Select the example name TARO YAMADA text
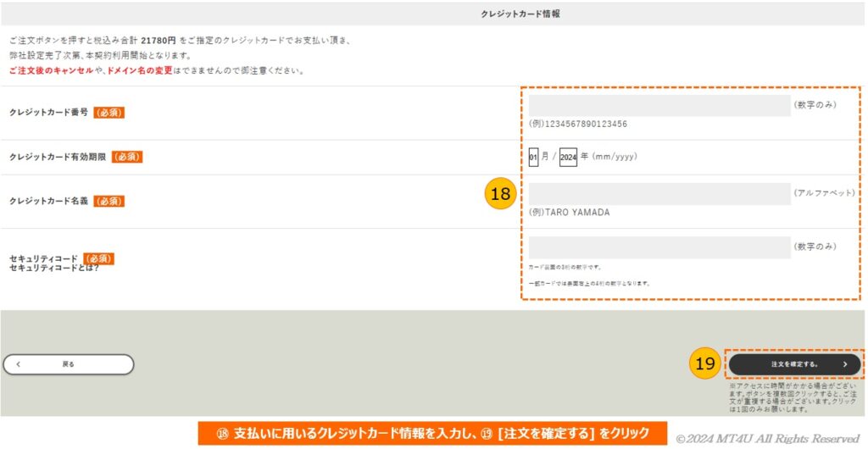Screen dimensions: 868x449 [577, 213]
